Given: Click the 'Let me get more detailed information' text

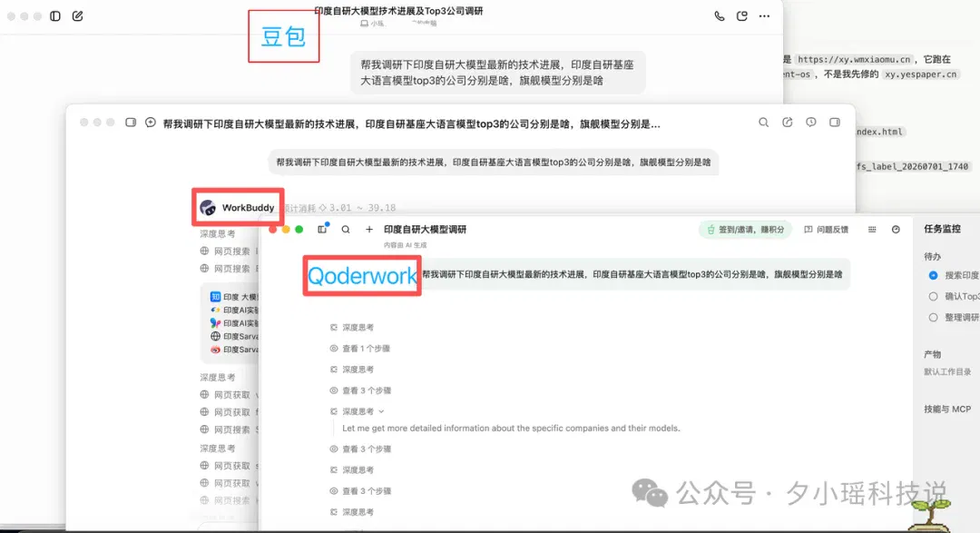Looking at the screenshot, I should click(511, 429).
